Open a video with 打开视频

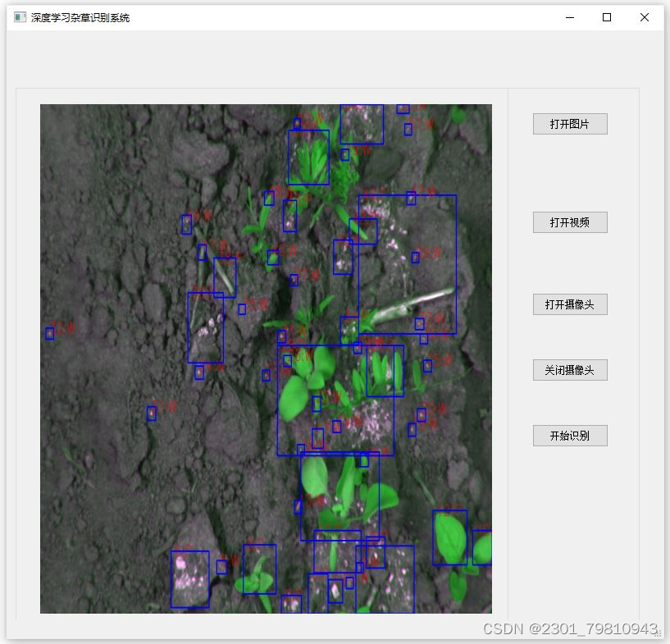tap(570, 222)
